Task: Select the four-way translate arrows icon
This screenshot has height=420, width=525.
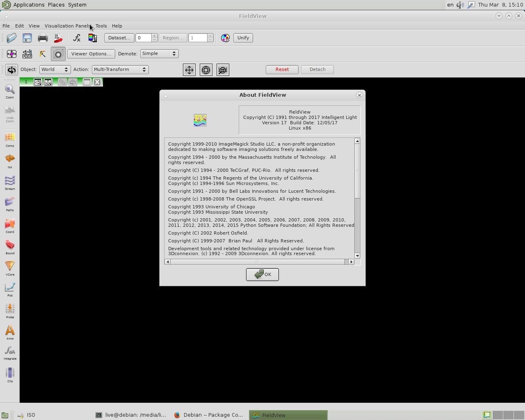Action: point(189,70)
